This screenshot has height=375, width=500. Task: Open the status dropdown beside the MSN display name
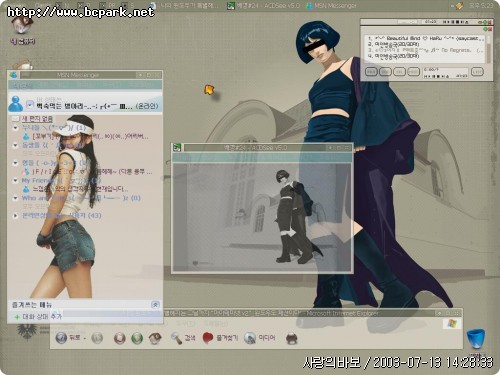coord(30,105)
